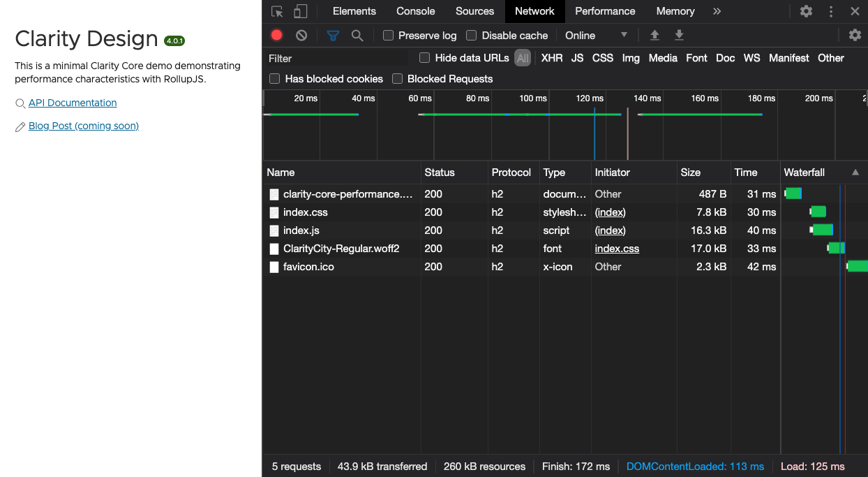Image resolution: width=868 pixels, height=477 pixels.
Task: Open the Online throttling dropdown
Action: coord(597,35)
